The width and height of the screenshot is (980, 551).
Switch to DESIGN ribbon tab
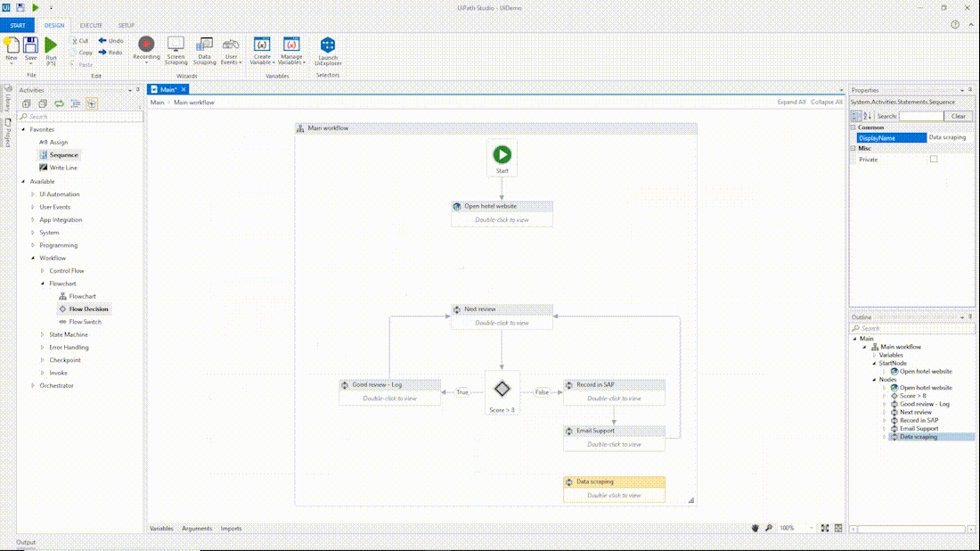click(x=54, y=26)
